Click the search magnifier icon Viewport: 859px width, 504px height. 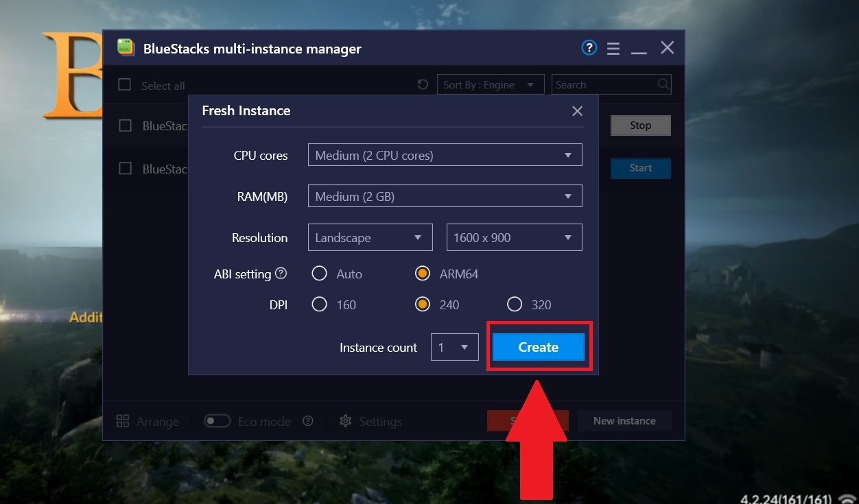[663, 84]
